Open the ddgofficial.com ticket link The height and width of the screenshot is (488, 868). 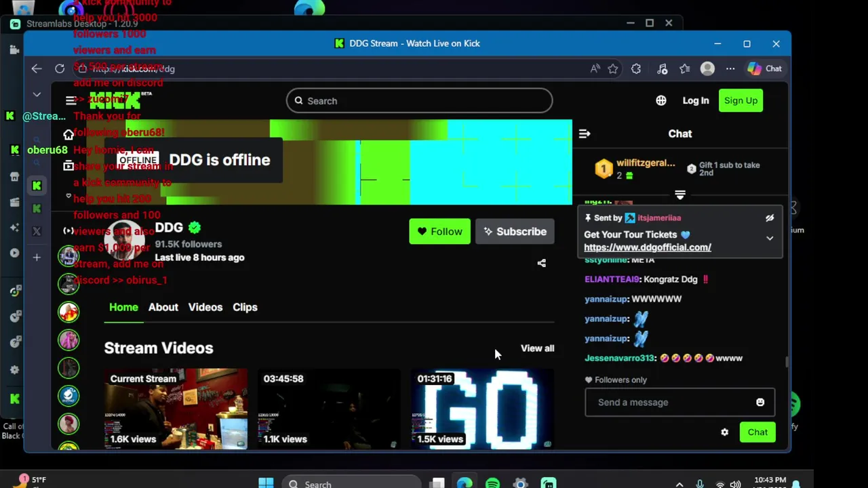[648, 247]
